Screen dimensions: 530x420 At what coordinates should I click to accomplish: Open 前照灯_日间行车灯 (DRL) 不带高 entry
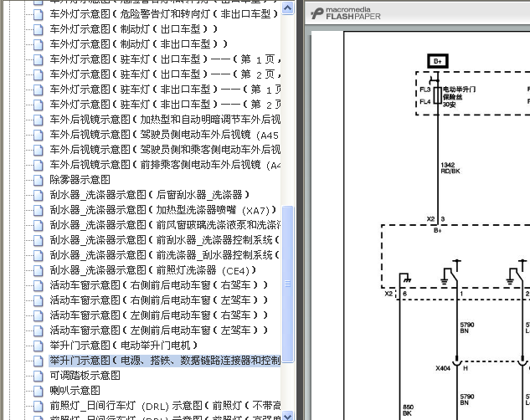(x=165, y=406)
